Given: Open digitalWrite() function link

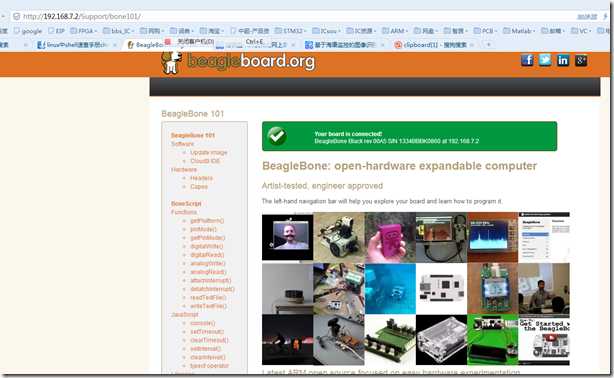Looking at the screenshot, I should coord(206,246).
